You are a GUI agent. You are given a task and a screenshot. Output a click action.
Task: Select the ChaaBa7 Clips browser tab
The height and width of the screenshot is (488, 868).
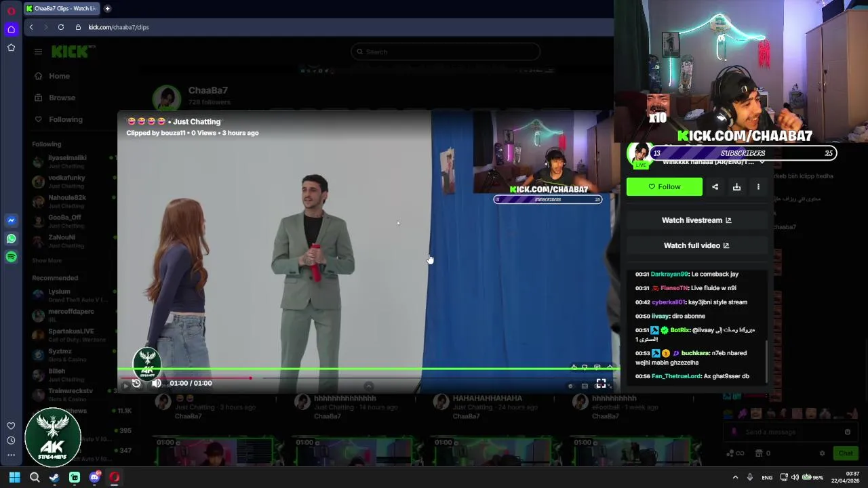click(x=61, y=8)
